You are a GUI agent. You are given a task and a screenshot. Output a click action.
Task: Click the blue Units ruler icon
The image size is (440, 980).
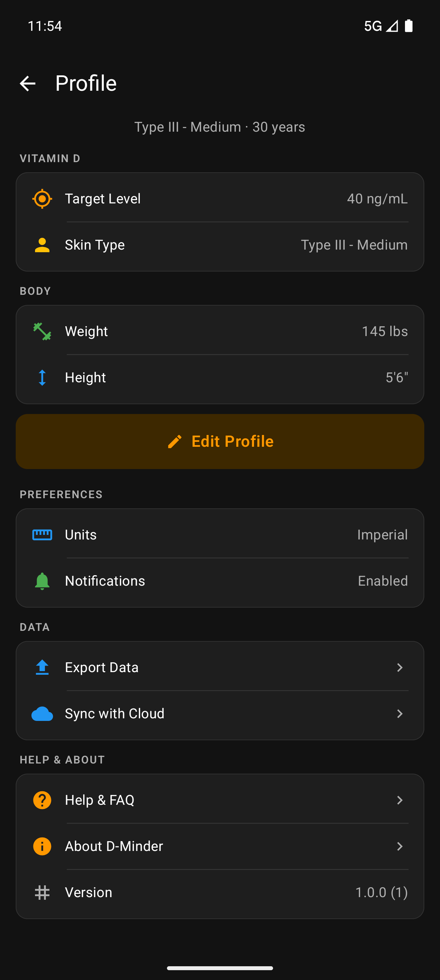pos(42,535)
